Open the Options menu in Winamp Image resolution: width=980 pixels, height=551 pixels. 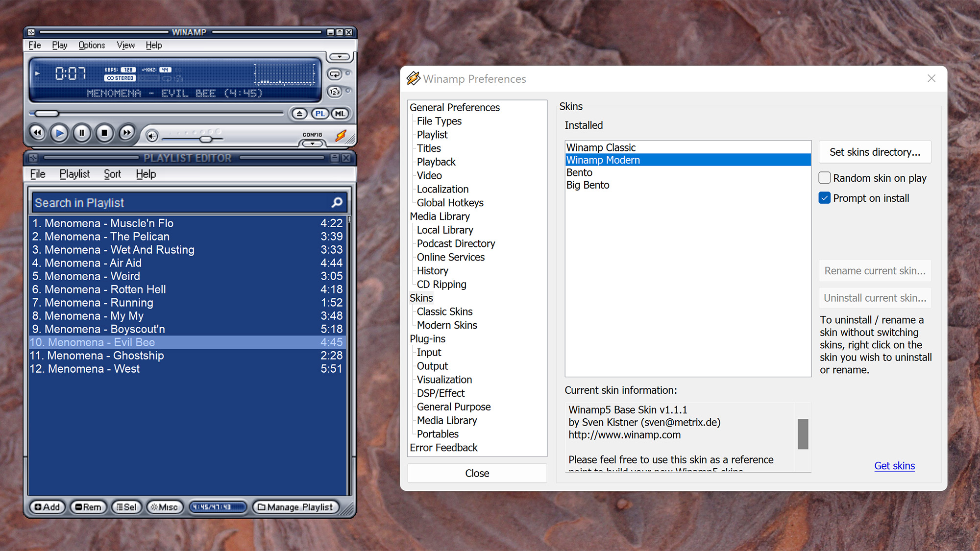[x=91, y=45]
